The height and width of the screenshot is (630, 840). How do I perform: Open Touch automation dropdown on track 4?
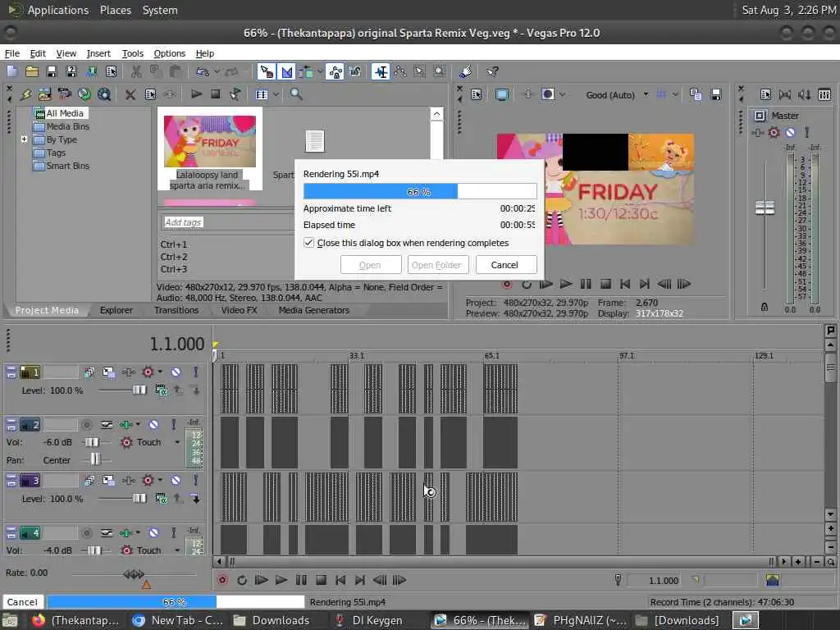point(177,550)
